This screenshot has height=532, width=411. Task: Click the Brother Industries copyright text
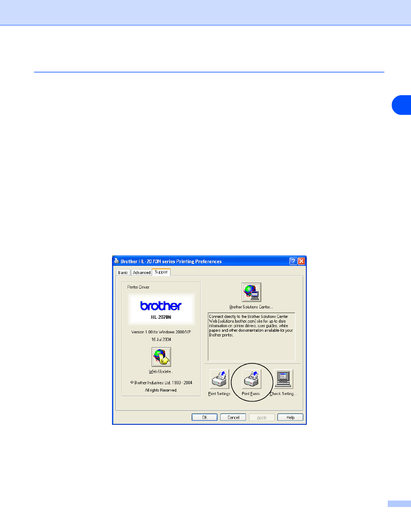161,383
